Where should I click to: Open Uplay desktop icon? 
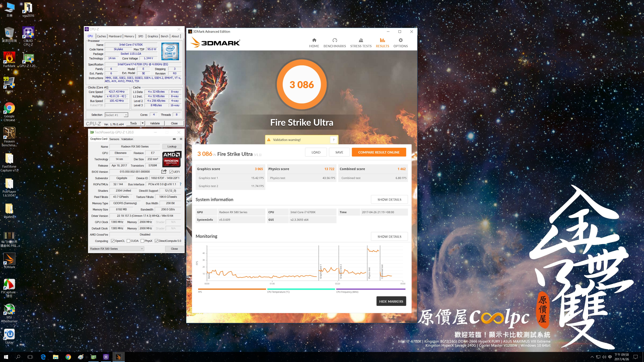pos(9,336)
